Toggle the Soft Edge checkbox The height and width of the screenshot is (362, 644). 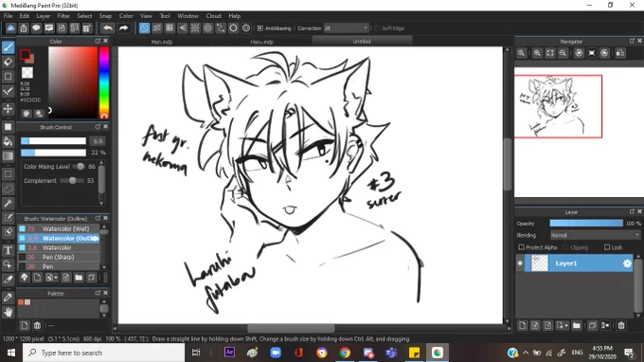[x=377, y=27]
